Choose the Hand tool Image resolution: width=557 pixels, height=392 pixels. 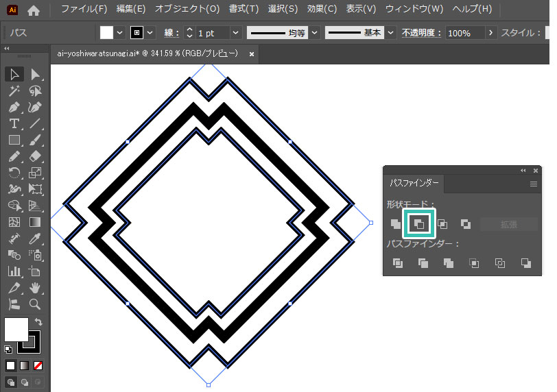tap(35, 288)
